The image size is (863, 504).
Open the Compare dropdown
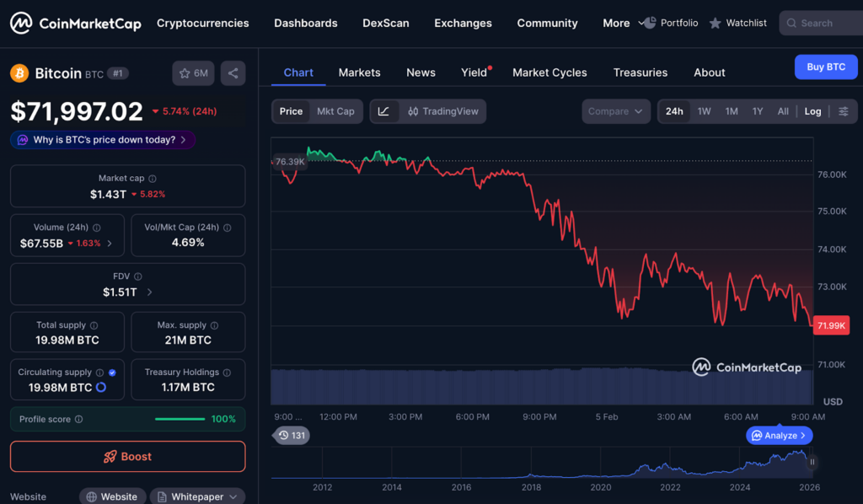pos(615,111)
